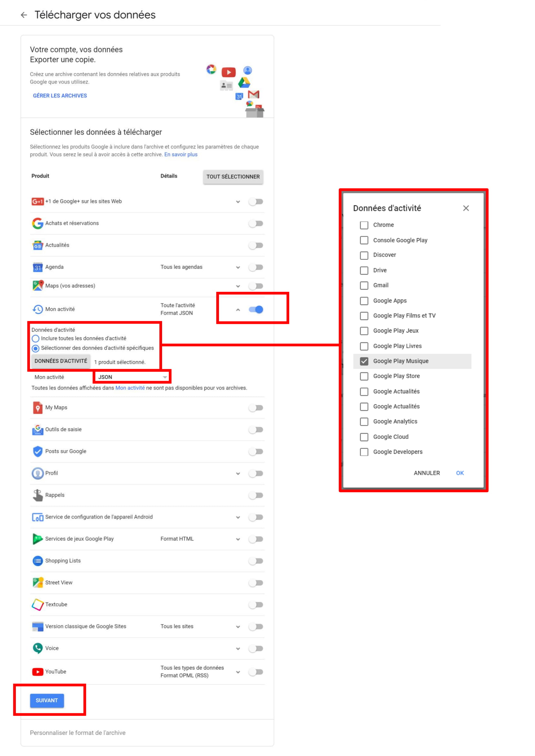
Task: Tick the Drive checkbox
Action: pyautogui.click(x=364, y=271)
